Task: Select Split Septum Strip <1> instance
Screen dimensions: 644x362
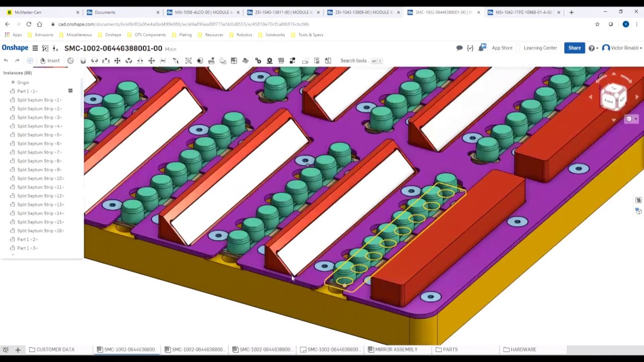Action: pyautogui.click(x=39, y=100)
